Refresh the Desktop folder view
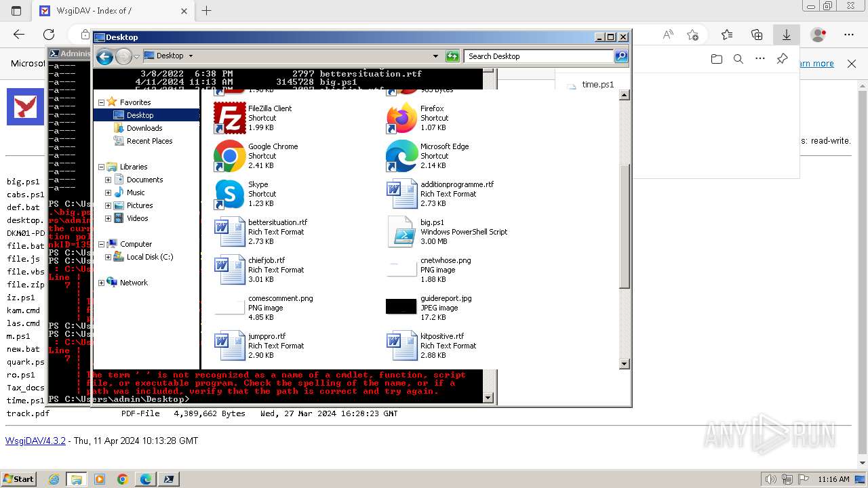This screenshot has width=868, height=488. 452,56
